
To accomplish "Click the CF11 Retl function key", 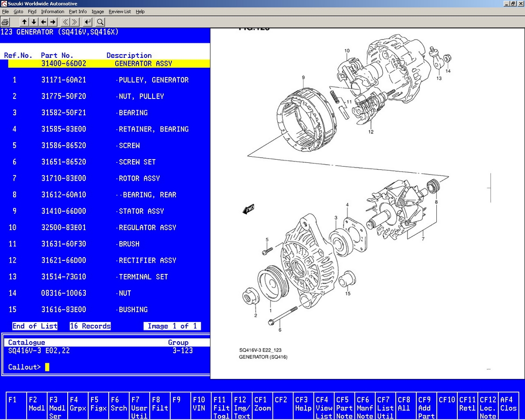I will 467,406.
